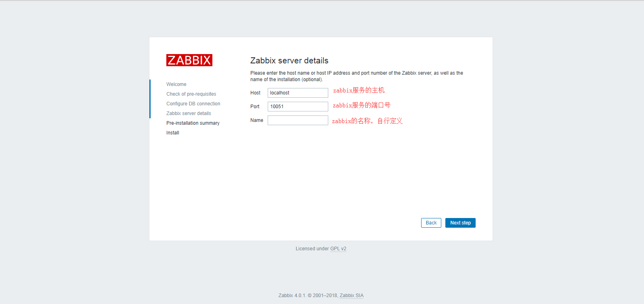
Task: Click the 'Licensed under' text
Action: pyautogui.click(x=313, y=249)
